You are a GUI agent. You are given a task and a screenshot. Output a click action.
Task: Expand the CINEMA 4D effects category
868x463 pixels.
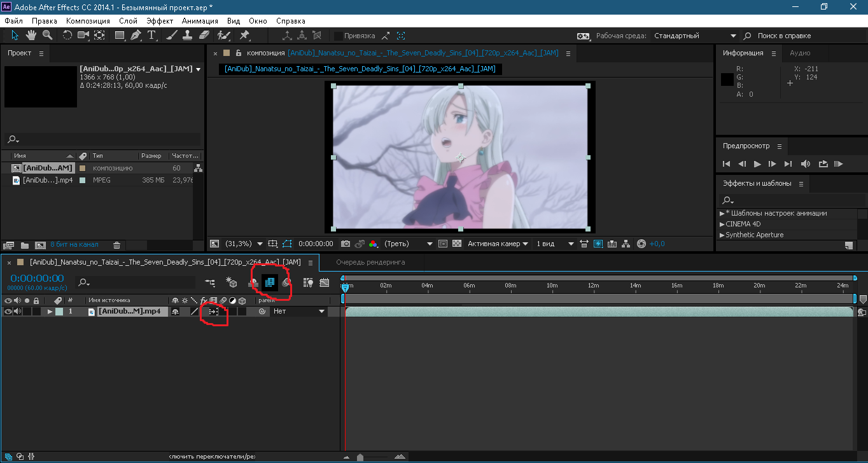pyautogui.click(x=722, y=224)
